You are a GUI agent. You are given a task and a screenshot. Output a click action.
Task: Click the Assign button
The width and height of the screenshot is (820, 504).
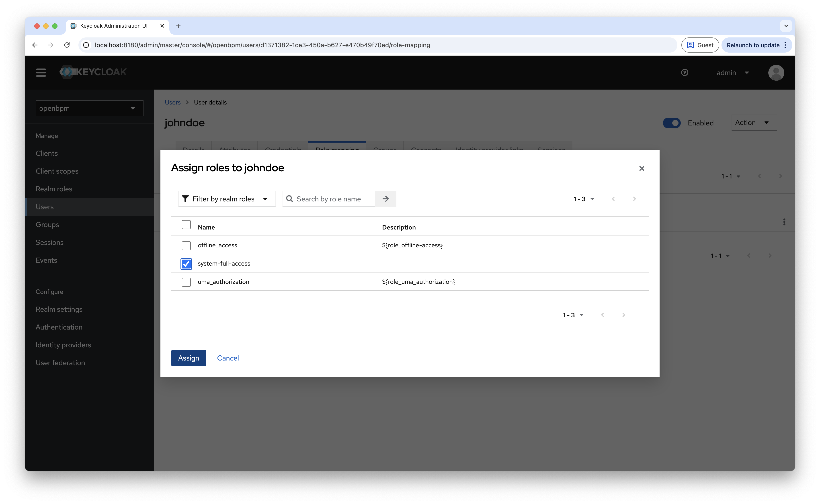[x=188, y=358]
